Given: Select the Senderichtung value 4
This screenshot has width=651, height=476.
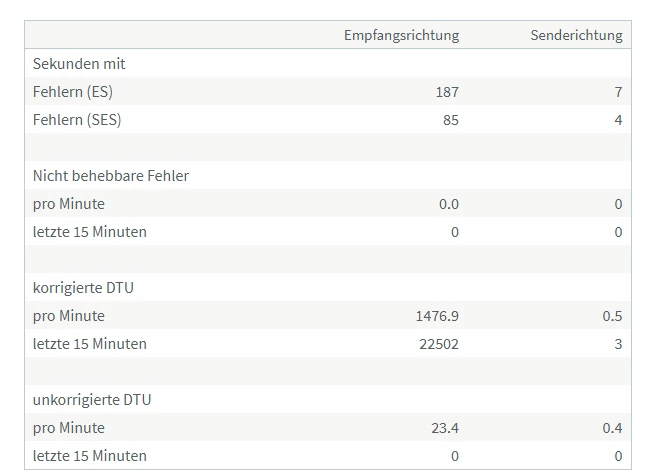Looking at the screenshot, I should (x=618, y=120).
